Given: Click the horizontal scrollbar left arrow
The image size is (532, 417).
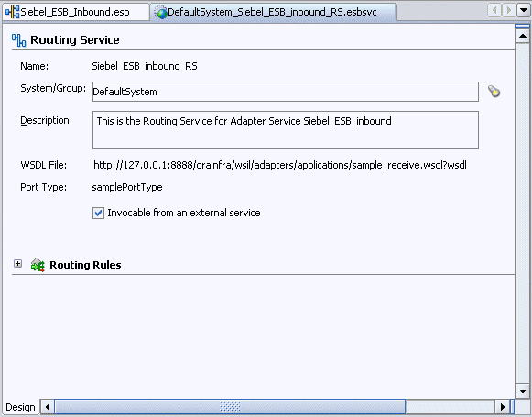Looking at the screenshot, I should click(x=48, y=407).
